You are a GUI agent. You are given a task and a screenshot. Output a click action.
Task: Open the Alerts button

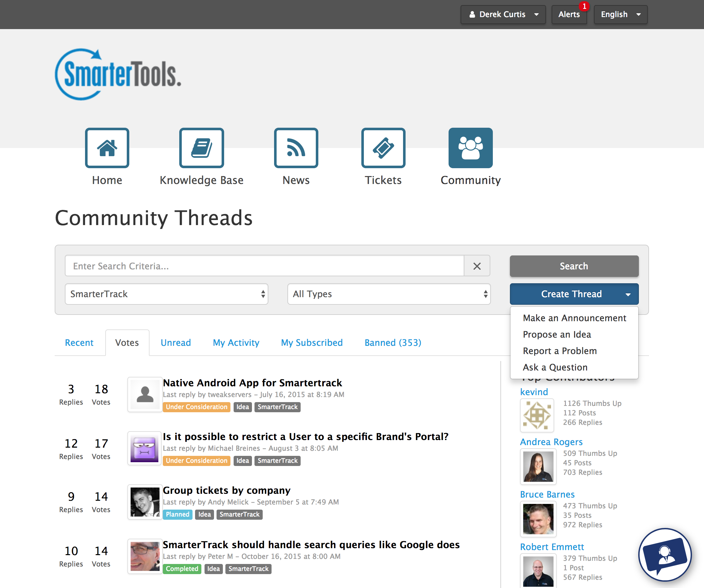(569, 15)
